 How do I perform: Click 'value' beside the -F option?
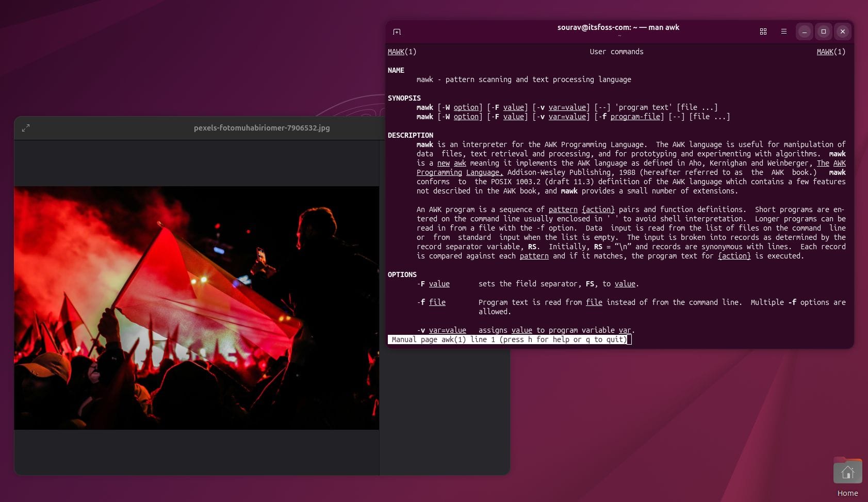click(x=439, y=284)
